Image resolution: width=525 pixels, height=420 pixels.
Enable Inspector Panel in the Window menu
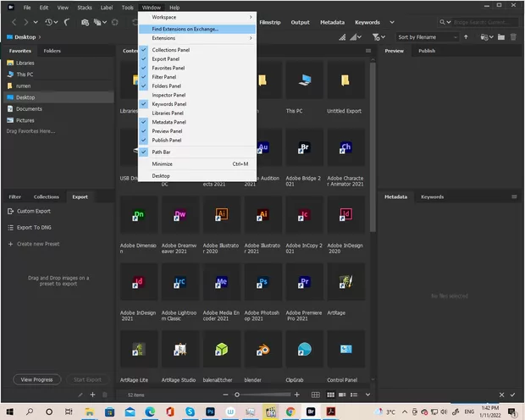[x=172, y=95]
